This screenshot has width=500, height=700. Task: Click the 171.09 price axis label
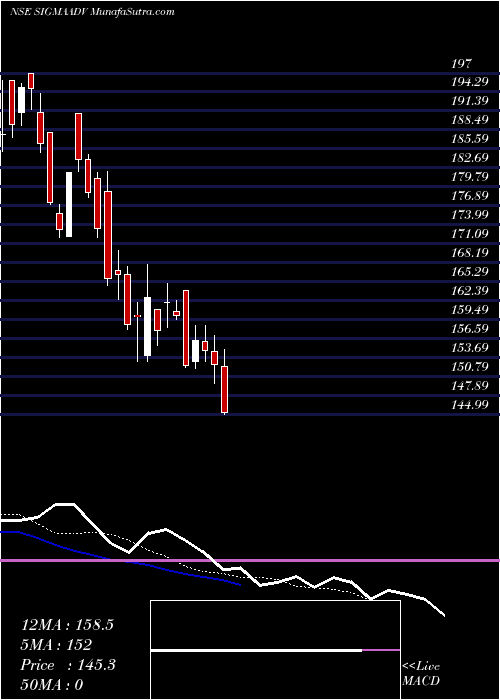(469, 234)
